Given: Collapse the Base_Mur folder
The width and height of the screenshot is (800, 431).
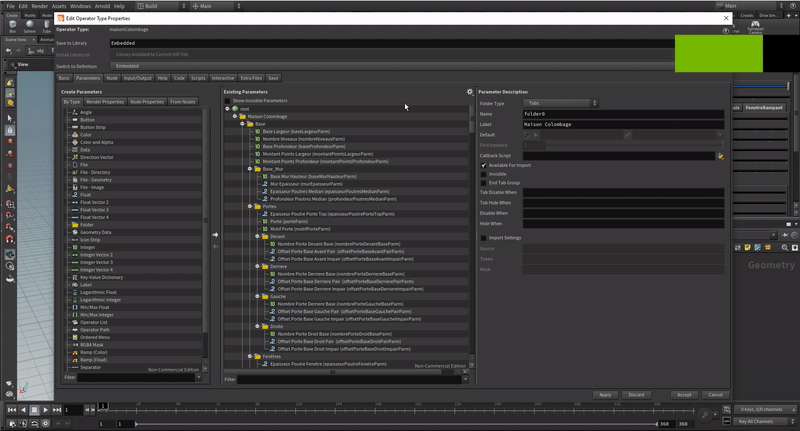Looking at the screenshot, I should click(x=250, y=169).
